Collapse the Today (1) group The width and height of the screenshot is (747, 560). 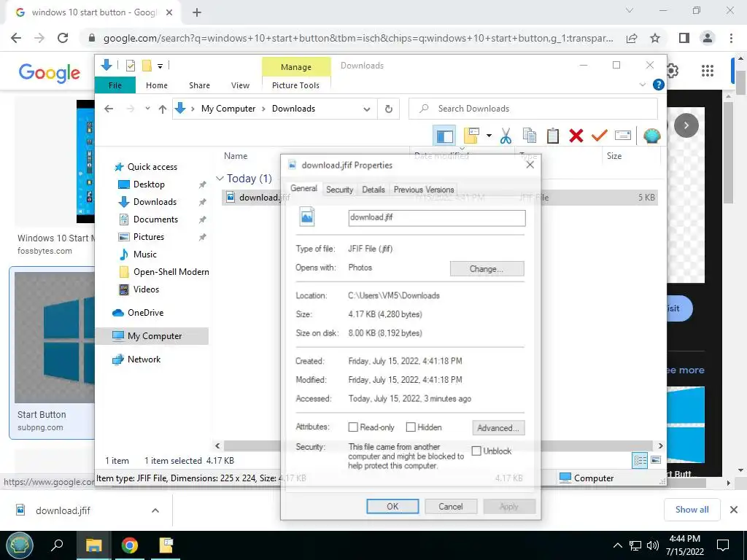[220, 179]
